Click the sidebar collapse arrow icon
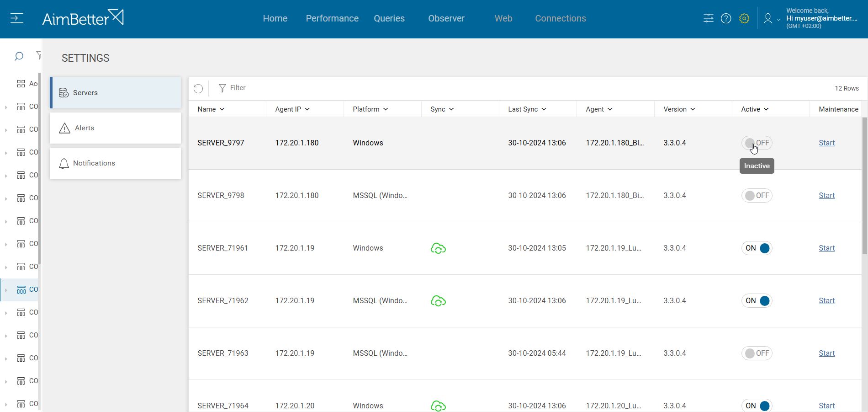868x412 pixels. (x=17, y=18)
